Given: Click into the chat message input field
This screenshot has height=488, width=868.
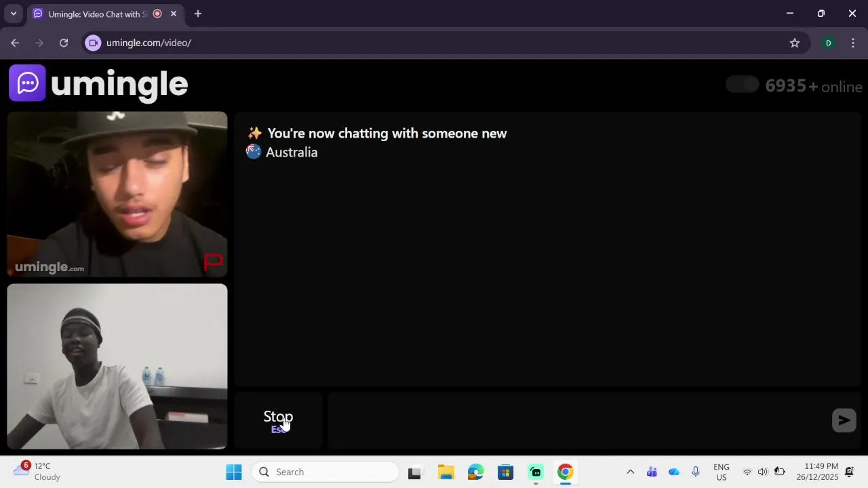Looking at the screenshot, I should click(x=578, y=420).
